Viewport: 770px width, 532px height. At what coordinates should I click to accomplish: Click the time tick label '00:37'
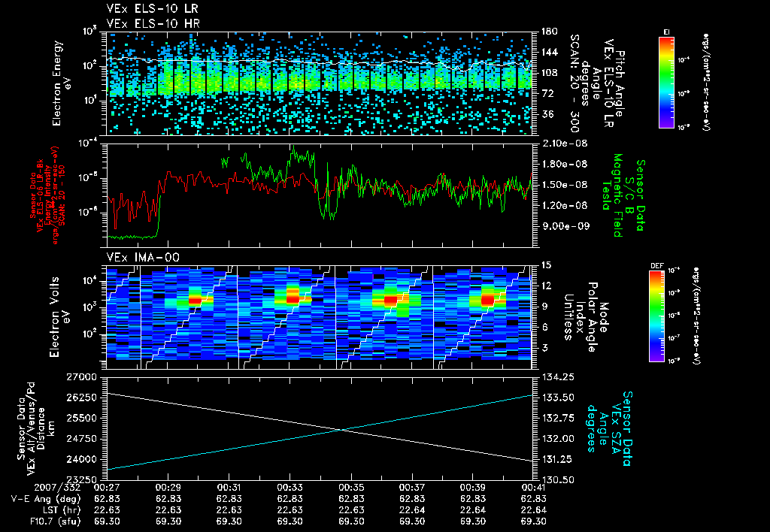[411, 488]
